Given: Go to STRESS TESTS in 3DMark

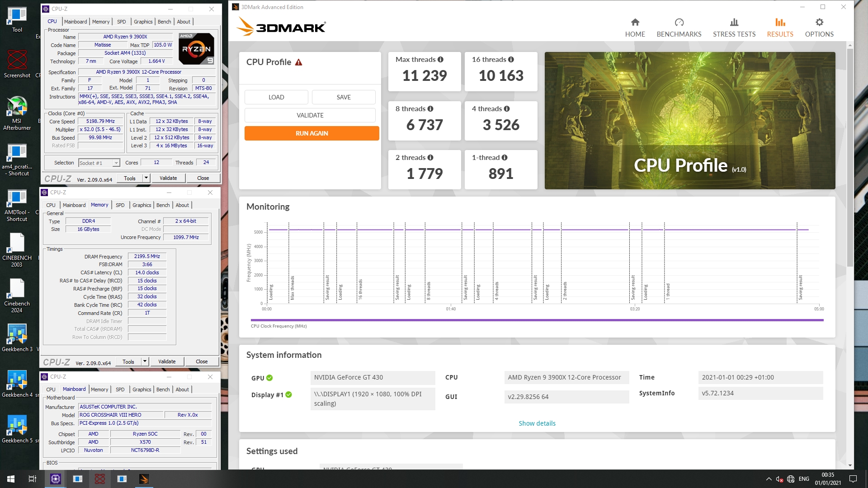Looking at the screenshot, I should [734, 28].
